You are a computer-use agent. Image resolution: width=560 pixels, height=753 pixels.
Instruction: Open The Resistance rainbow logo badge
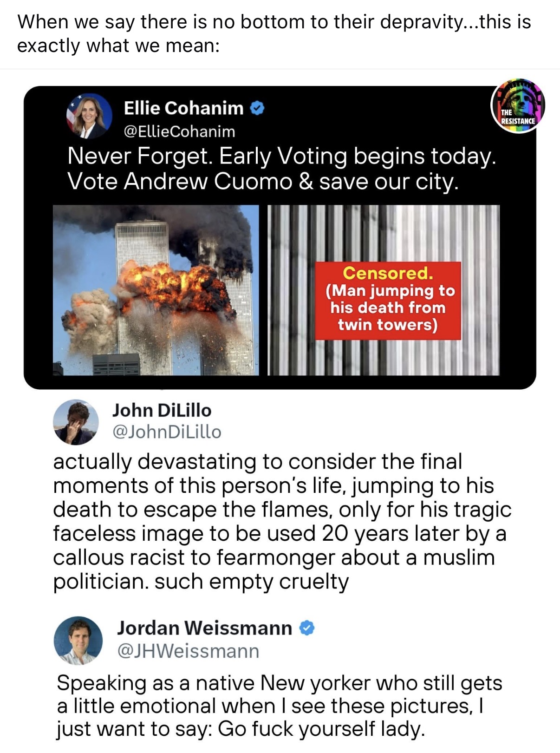click(518, 106)
